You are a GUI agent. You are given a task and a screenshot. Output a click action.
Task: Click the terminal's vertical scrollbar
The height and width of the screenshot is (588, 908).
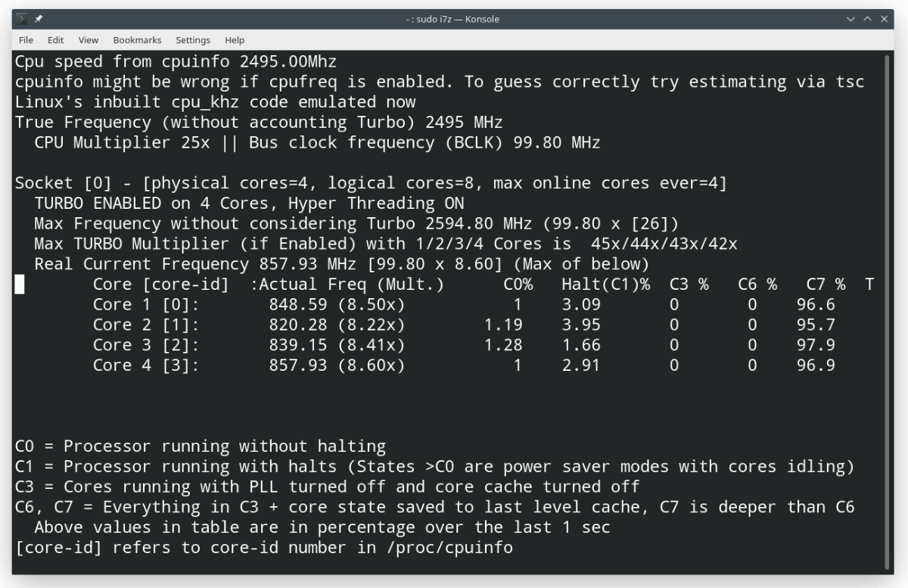click(888, 303)
